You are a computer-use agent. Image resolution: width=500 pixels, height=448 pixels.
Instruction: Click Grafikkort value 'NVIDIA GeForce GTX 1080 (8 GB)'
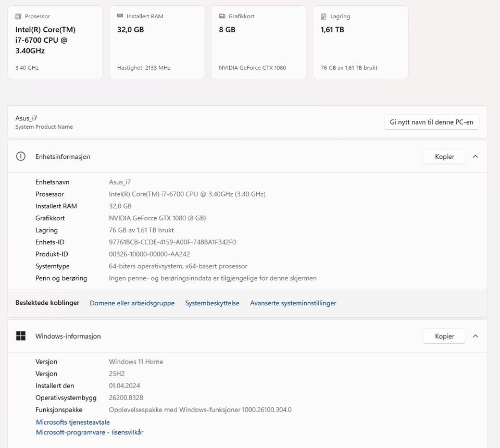pyautogui.click(x=157, y=218)
